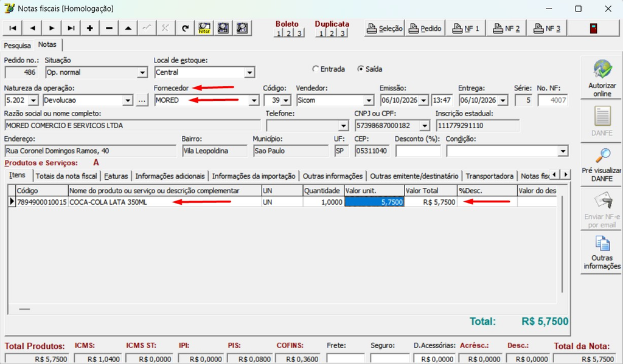The width and height of the screenshot is (623, 364).
Task: Click the Pedido print button
Action: [425, 29]
